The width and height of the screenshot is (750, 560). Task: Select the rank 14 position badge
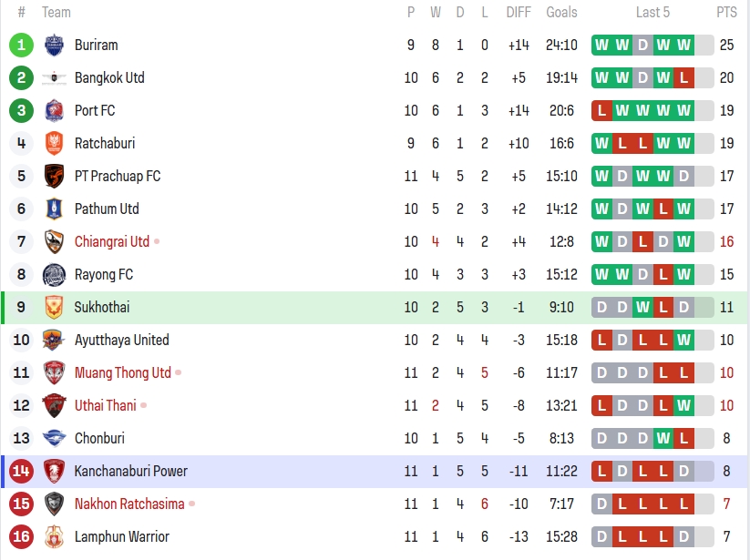(21, 471)
